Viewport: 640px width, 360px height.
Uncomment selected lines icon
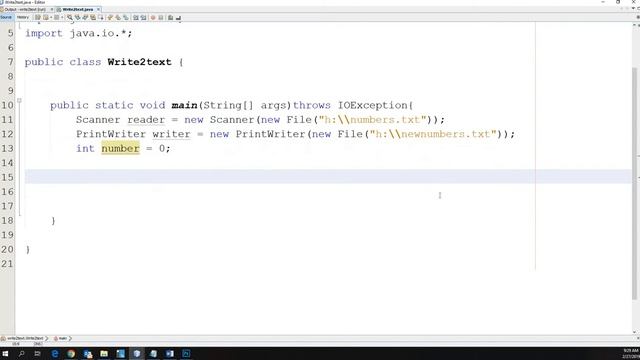pyautogui.click(x=178, y=18)
